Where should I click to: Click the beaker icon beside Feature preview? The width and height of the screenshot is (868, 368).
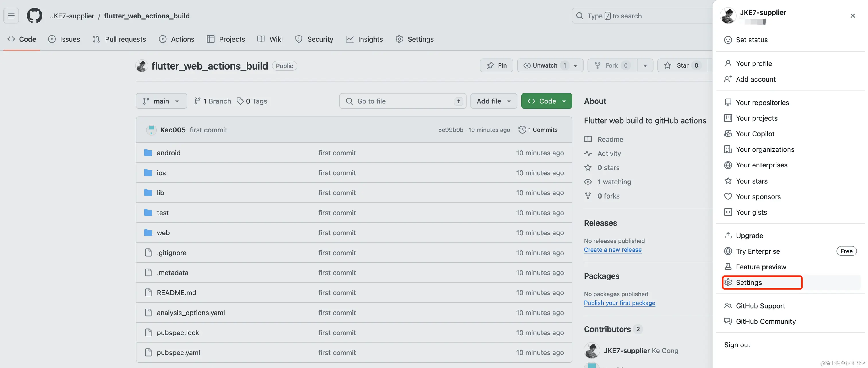[x=728, y=267]
